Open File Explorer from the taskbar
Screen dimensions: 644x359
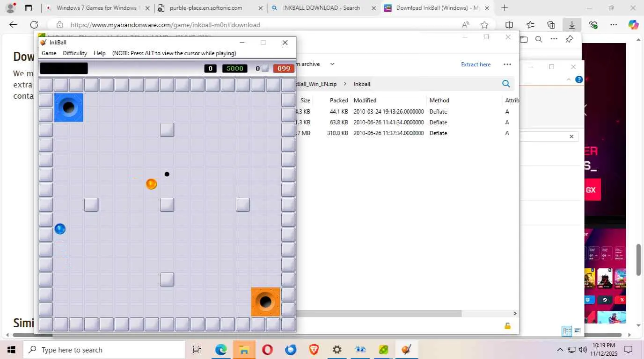point(244,350)
